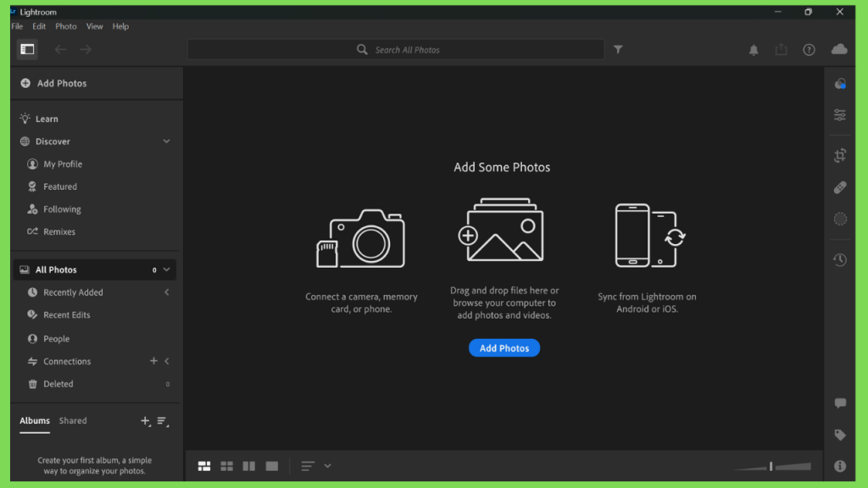Click the forward navigation arrow
Screen dimensions: 868x488
coord(86,50)
